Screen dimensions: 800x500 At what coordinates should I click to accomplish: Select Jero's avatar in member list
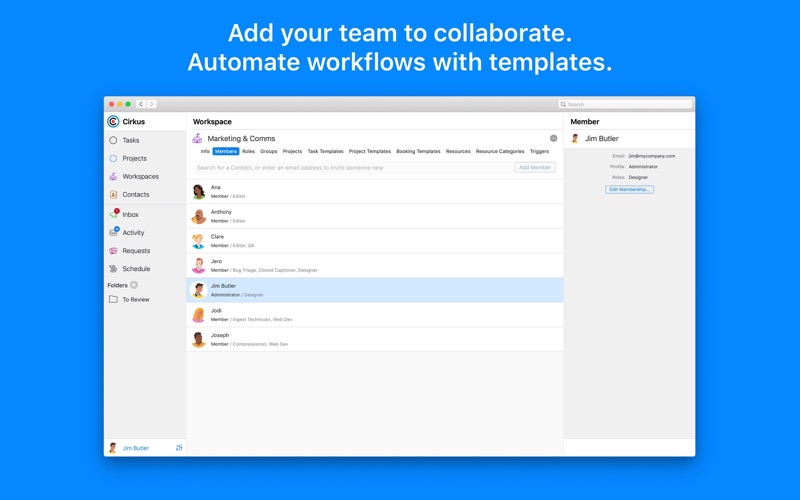[198, 265]
